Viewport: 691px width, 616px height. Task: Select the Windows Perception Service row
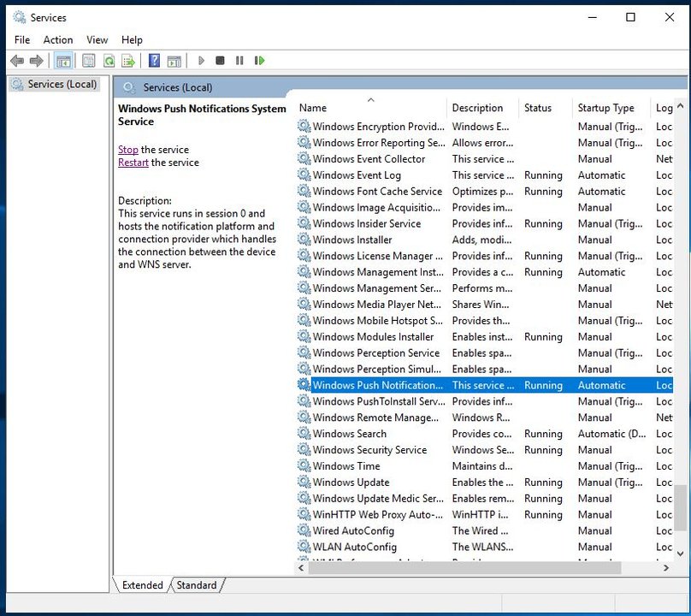click(484, 352)
